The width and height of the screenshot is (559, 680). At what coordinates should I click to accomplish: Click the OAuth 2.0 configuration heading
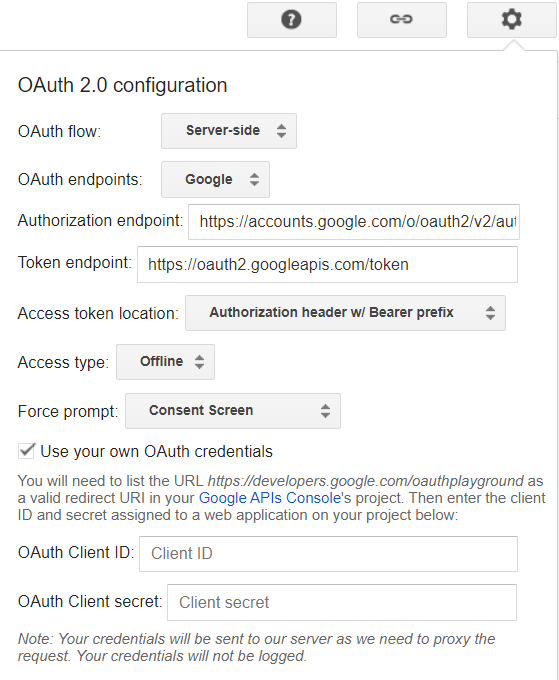click(x=122, y=85)
